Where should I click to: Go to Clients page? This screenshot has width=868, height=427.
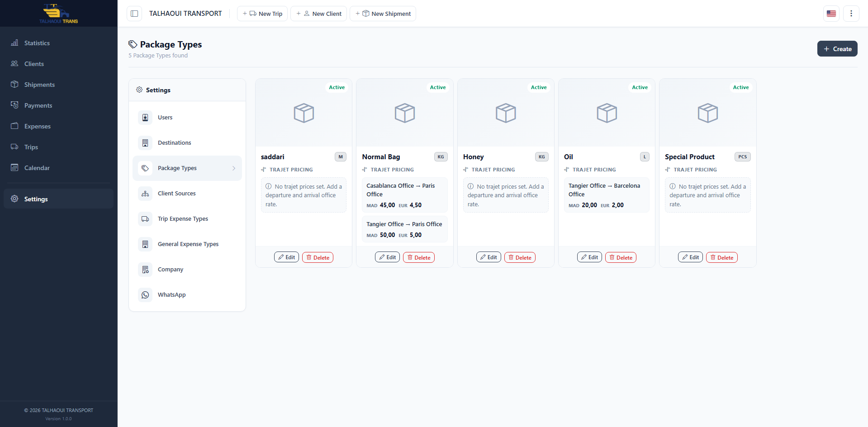[x=59, y=64]
